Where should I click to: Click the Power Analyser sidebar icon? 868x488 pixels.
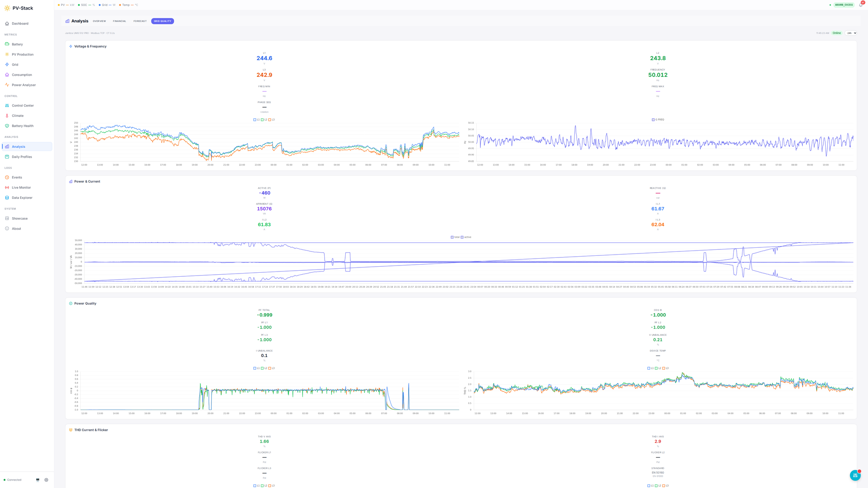[7, 85]
